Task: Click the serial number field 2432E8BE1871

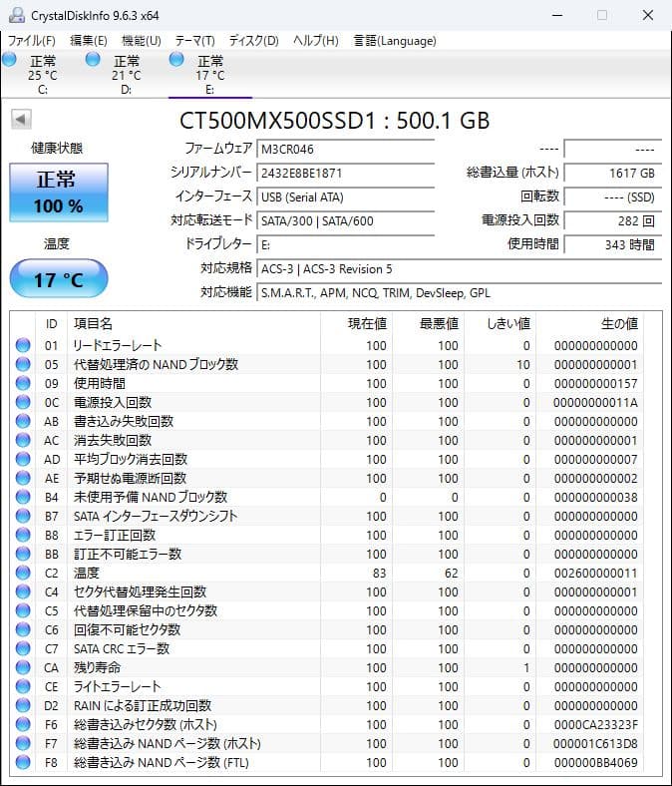Action: tap(345, 173)
